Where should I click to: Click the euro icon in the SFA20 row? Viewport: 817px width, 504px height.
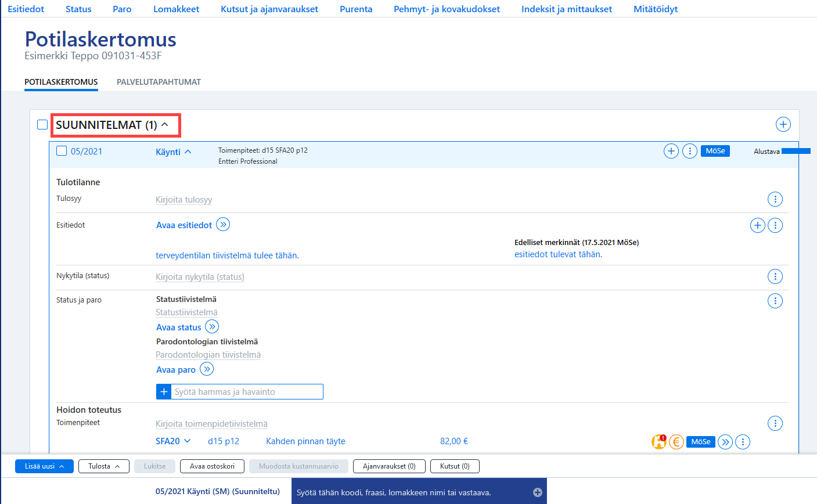coord(676,442)
